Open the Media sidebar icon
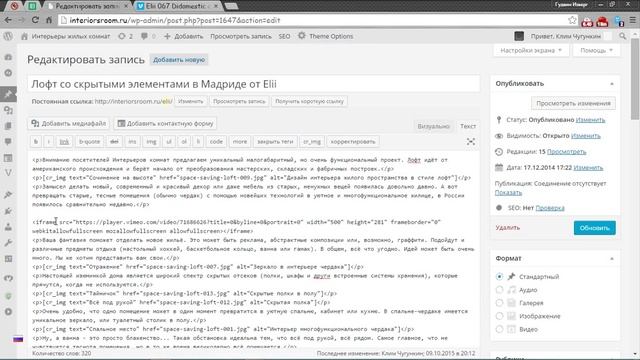 (8, 110)
